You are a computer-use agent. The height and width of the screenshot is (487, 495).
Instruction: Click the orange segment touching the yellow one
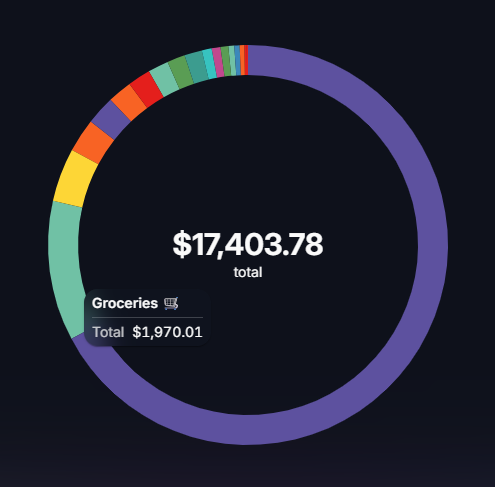(x=93, y=143)
